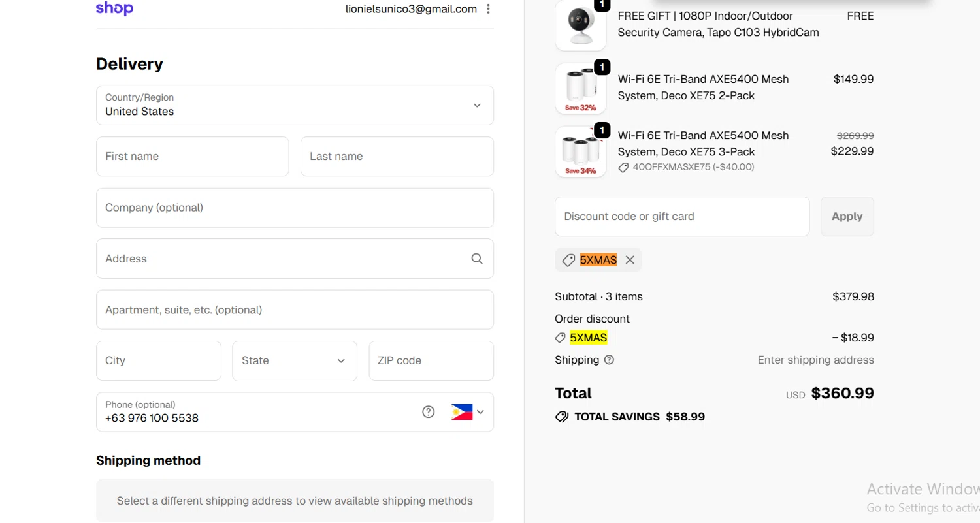Click the Last name field
Screen dimensions: 980x523
click(397, 156)
